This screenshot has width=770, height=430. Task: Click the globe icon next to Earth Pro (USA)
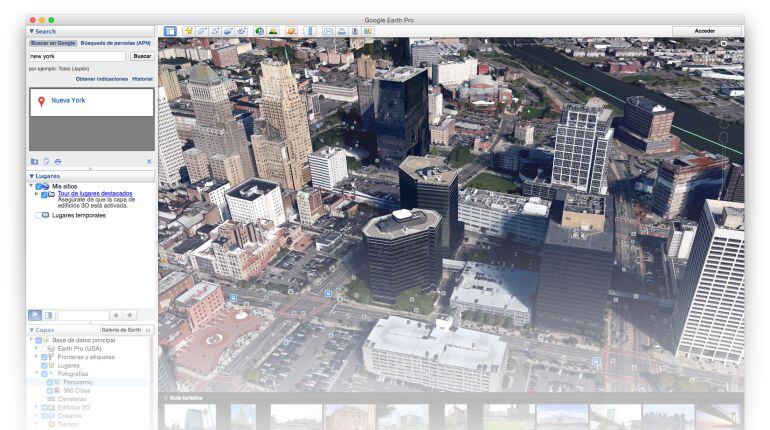tap(51, 349)
